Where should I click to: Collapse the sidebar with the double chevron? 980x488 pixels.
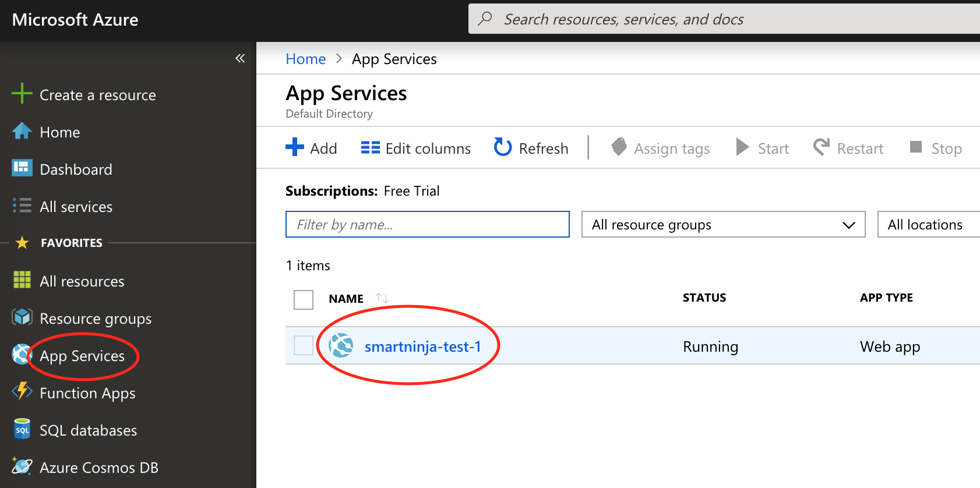(240, 58)
